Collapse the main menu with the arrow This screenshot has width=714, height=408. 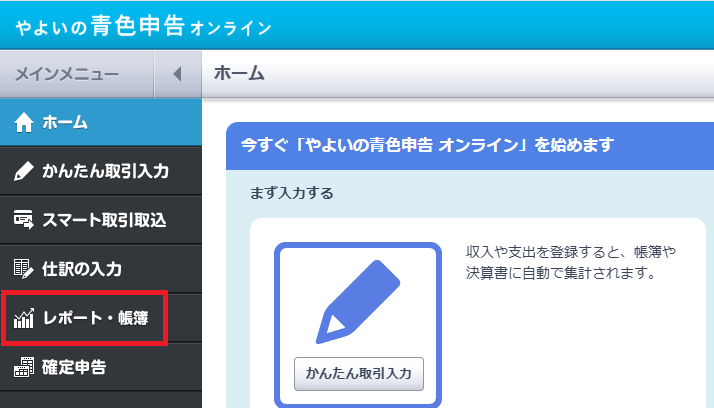177,74
